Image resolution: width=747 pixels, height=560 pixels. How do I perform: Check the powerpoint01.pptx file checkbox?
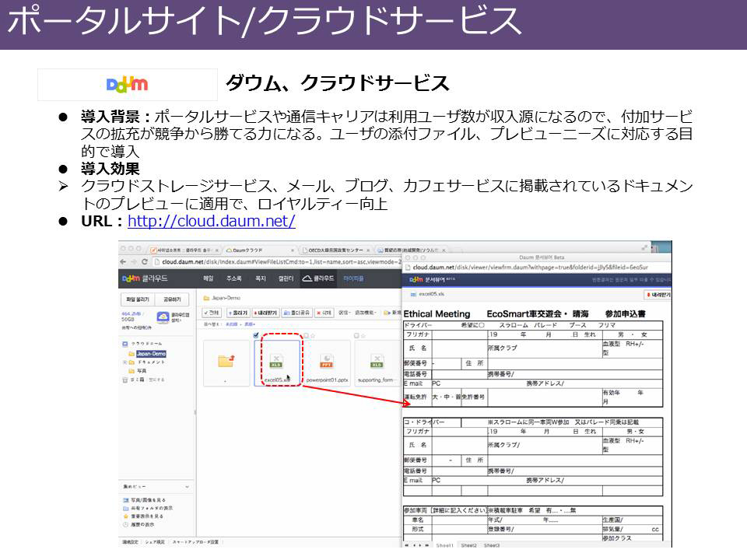307,336
